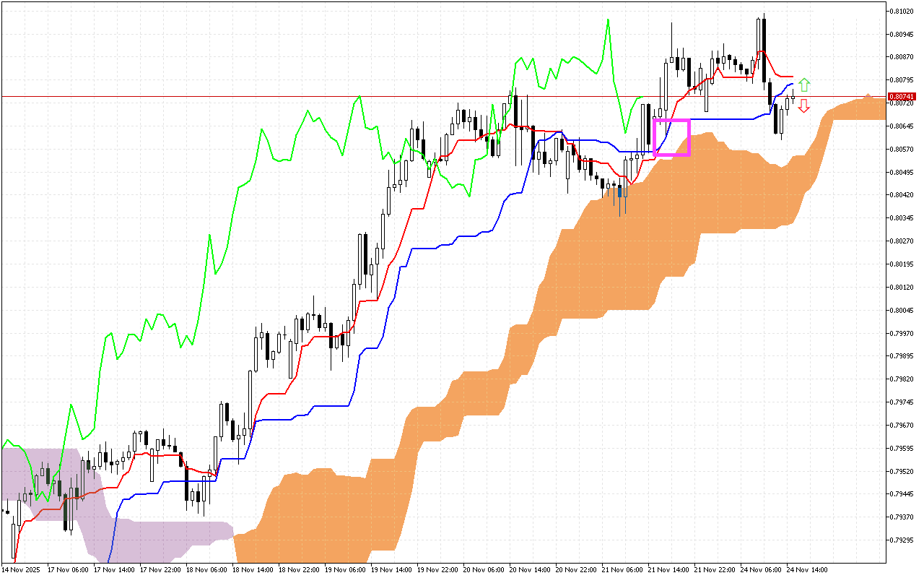Click the red current price tag 0.80741

902,96
